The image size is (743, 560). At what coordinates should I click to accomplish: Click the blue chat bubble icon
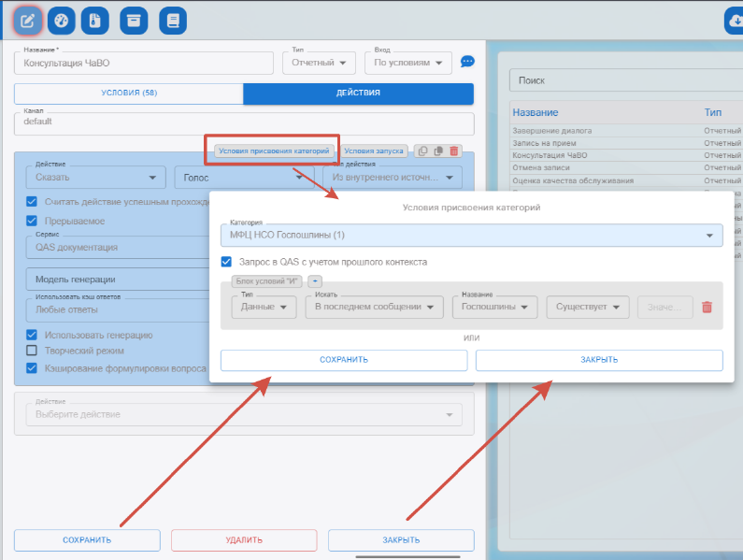tap(467, 63)
